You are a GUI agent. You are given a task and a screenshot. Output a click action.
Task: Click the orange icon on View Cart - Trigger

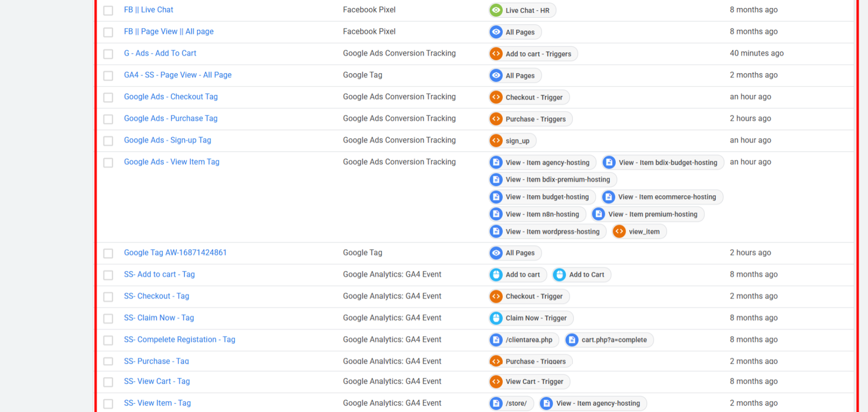(496, 382)
